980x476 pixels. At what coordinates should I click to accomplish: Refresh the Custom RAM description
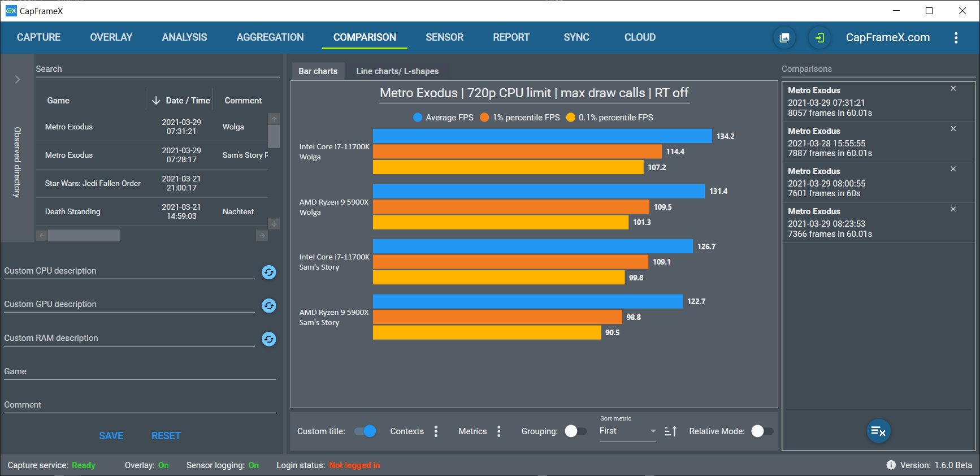269,339
